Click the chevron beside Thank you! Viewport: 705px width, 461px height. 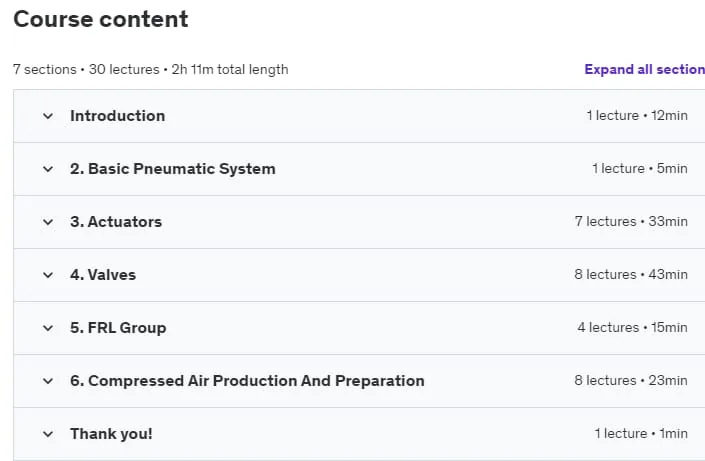(48, 434)
